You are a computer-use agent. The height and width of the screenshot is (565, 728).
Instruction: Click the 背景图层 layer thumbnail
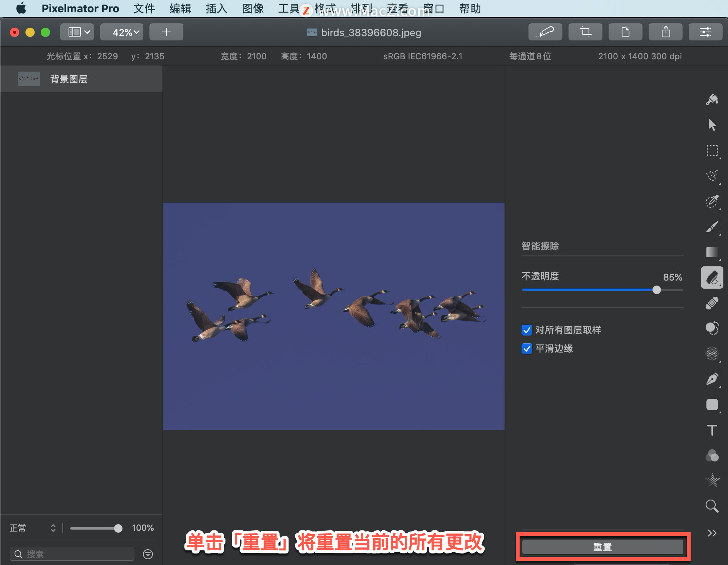pyautogui.click(x=29, y=79)
